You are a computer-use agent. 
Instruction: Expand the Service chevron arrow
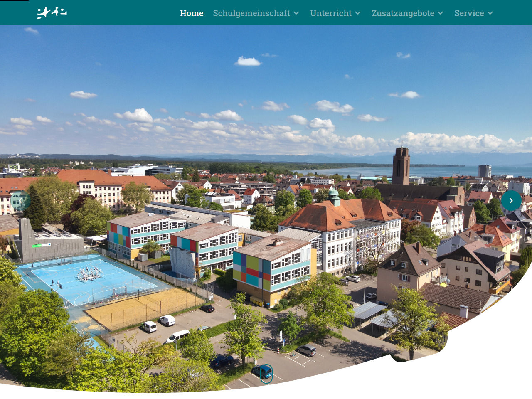490,13
